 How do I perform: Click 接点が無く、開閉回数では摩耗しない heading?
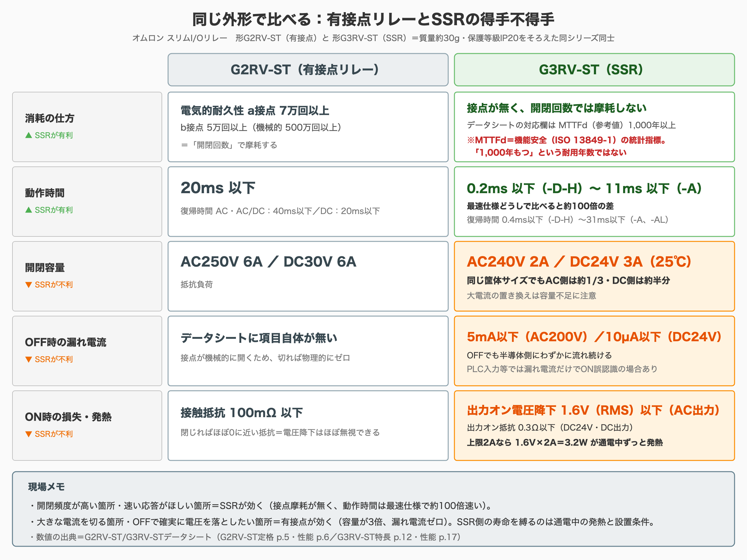pyautogui.click(x=557, y=108)
